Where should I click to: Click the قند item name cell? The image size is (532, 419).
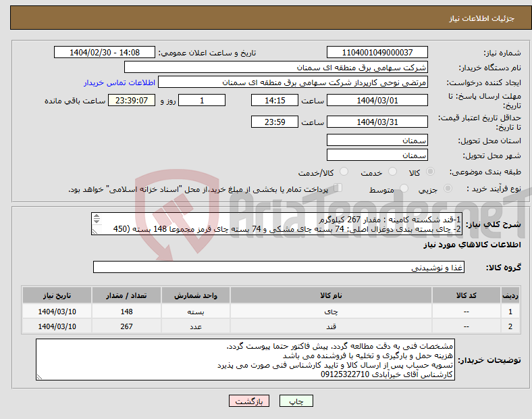click(x=331, y=326)
